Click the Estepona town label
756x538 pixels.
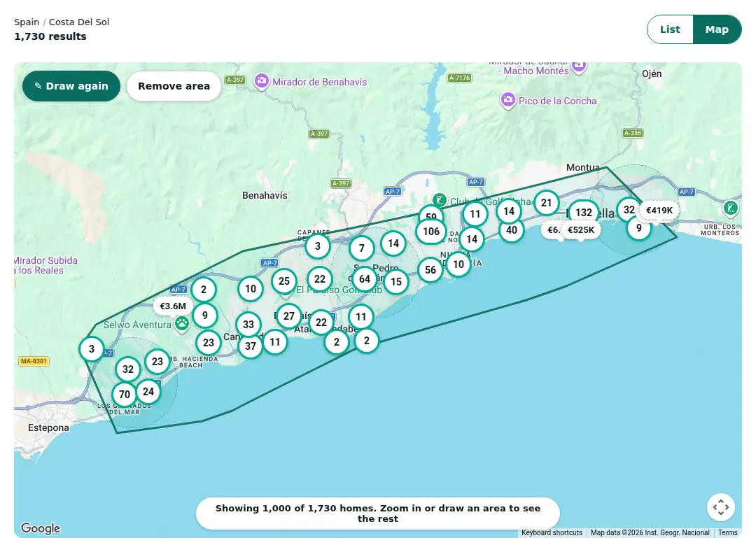click(x=48, y=427)
